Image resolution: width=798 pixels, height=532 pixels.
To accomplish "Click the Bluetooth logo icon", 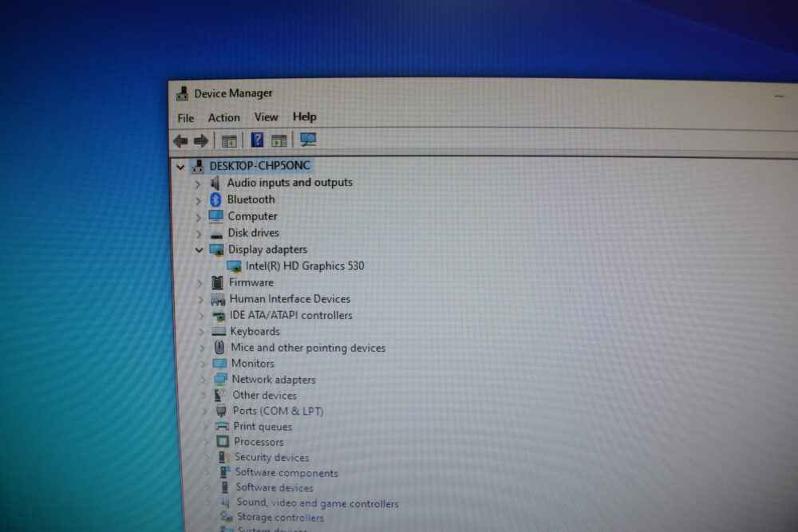I will point(215,200).
